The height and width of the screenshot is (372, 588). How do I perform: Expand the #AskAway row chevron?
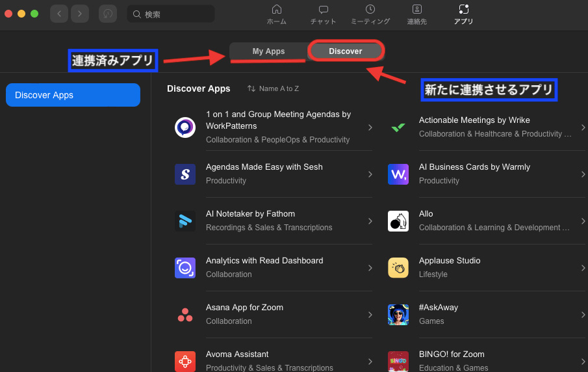583,315
